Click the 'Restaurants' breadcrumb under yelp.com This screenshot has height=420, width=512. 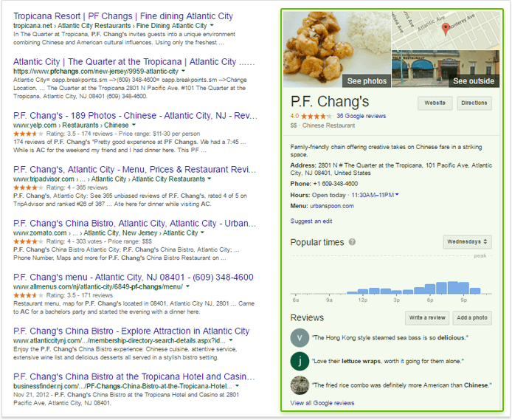[x=80, y=125]
